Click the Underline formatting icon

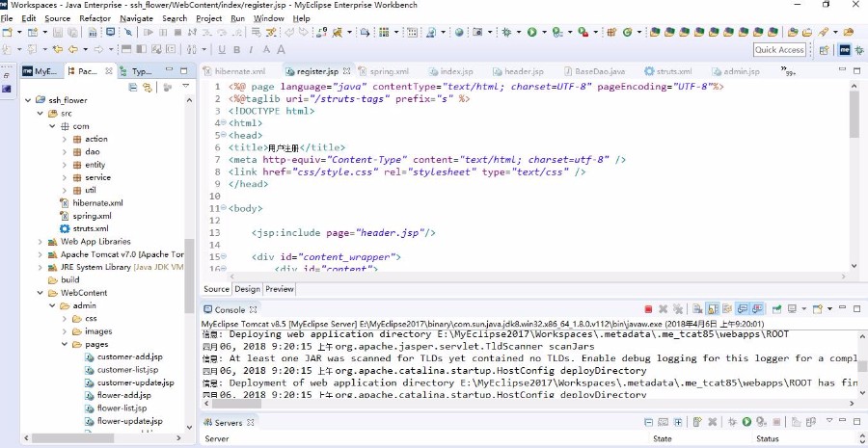pos(222,50)
